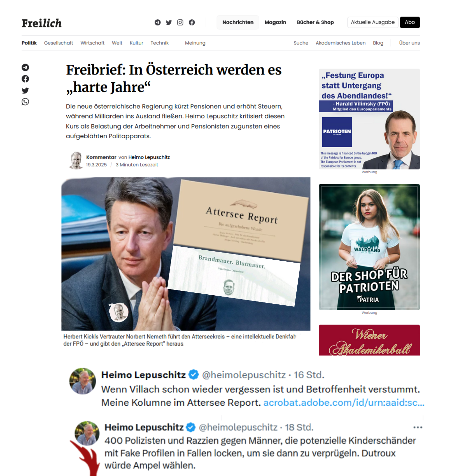The width and height of the screenshot is (453, 476).
Task: Open Bücher & Shop menu item
Action: pyautogui.click(x=315, y=22)
